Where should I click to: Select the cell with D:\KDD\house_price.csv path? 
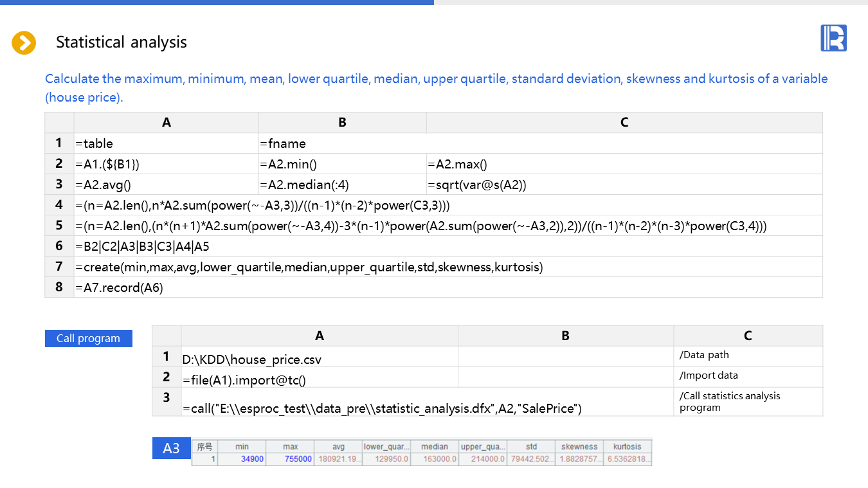(320, 358)
